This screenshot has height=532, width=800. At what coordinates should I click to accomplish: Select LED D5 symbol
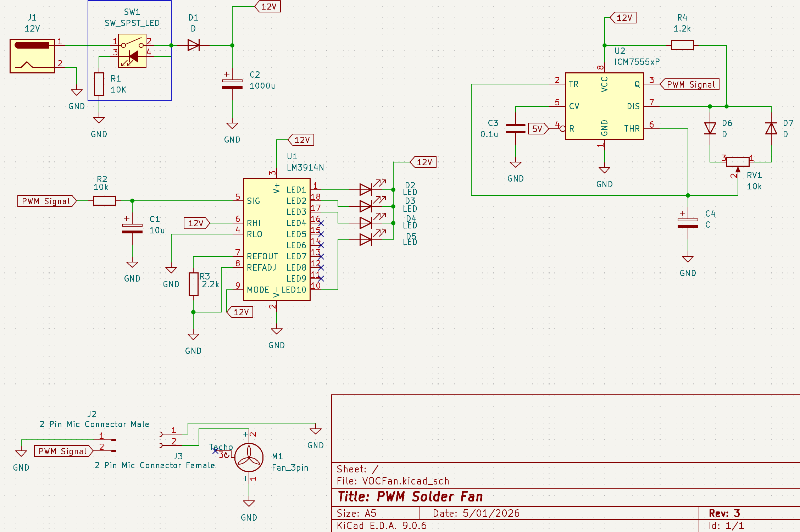point(369,239)
